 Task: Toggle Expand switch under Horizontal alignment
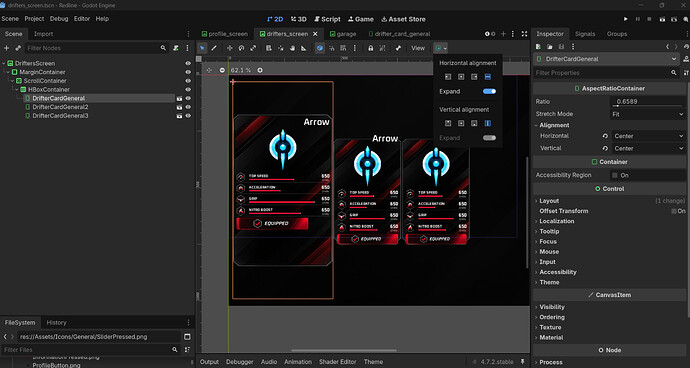[489, 91]
